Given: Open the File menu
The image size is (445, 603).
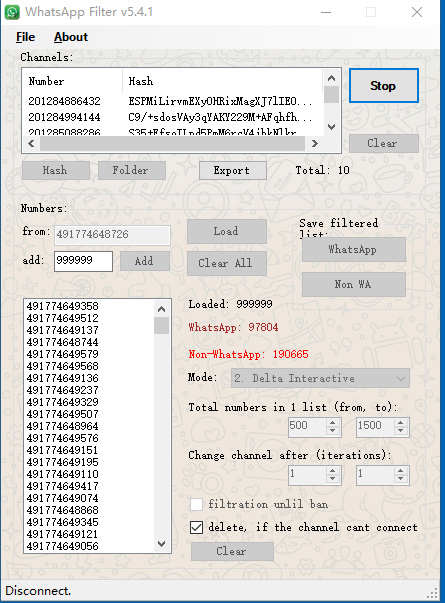Looking at the screenshot, I should pyautogui.click(x=25, y=37).
